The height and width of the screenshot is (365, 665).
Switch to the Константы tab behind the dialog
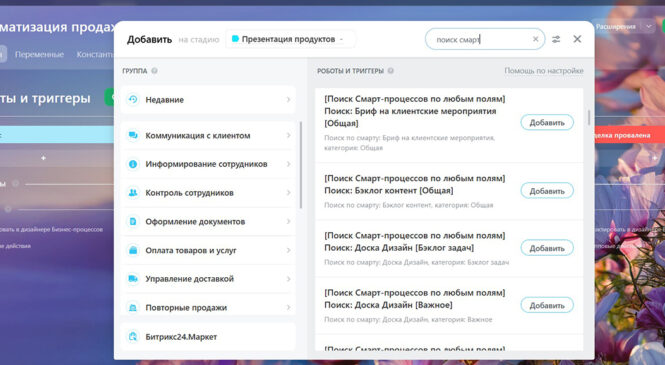pyautogui.click(x=95, y=54)
